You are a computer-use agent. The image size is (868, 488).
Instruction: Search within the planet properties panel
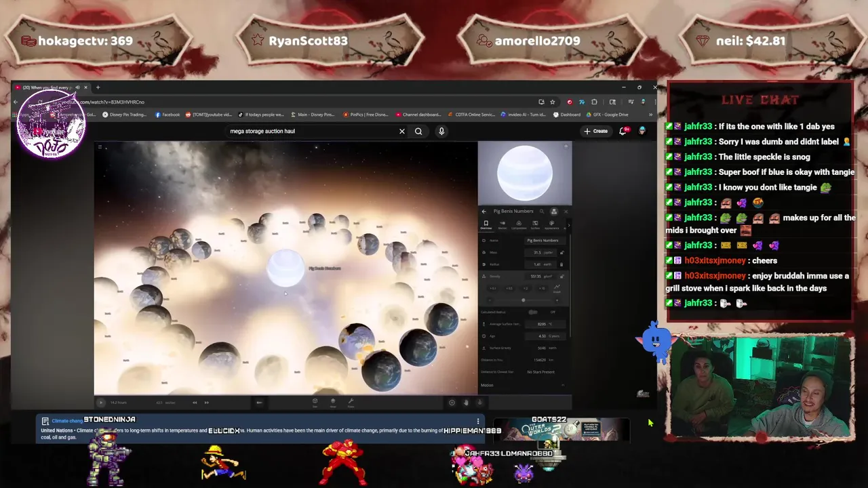click(542, 211)
